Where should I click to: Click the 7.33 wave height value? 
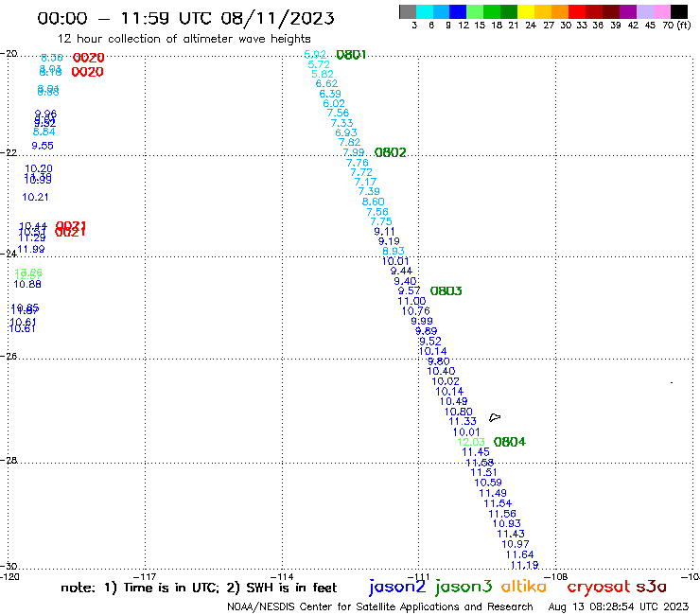pos(342,123)
